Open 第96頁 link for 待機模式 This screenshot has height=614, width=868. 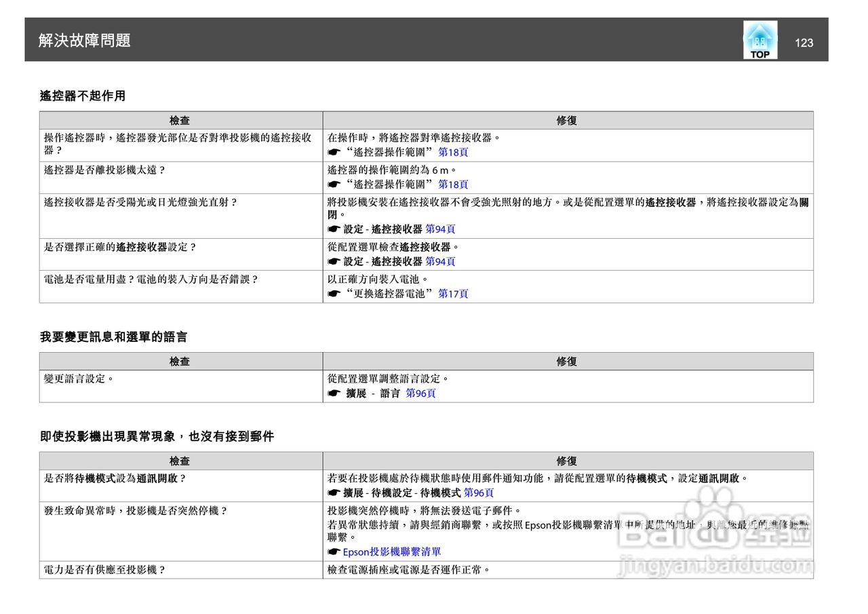tap(479, 493)
